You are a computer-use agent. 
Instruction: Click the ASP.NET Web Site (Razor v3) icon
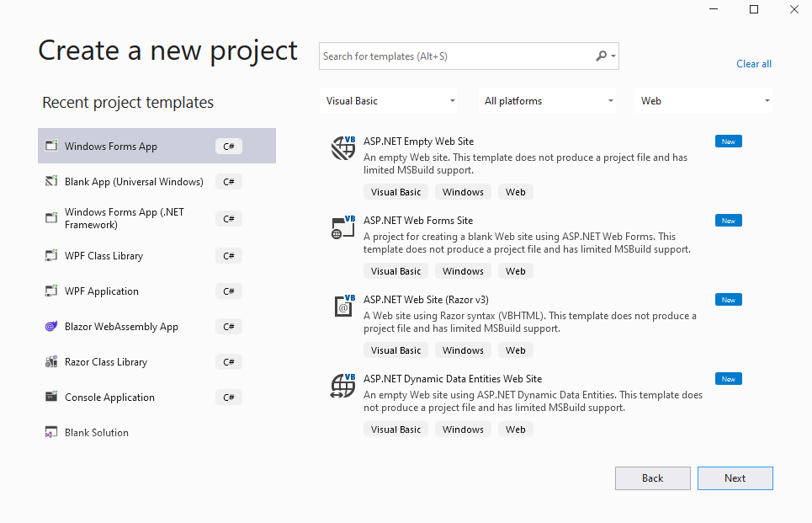(344, 306)
